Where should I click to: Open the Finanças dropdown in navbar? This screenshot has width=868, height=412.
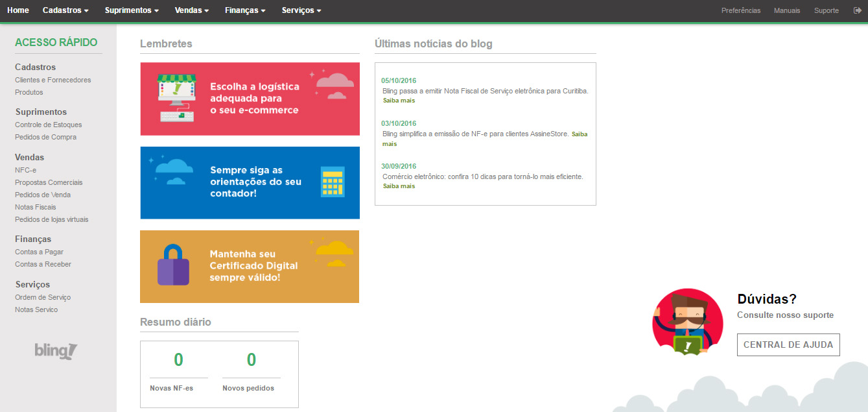245,10
